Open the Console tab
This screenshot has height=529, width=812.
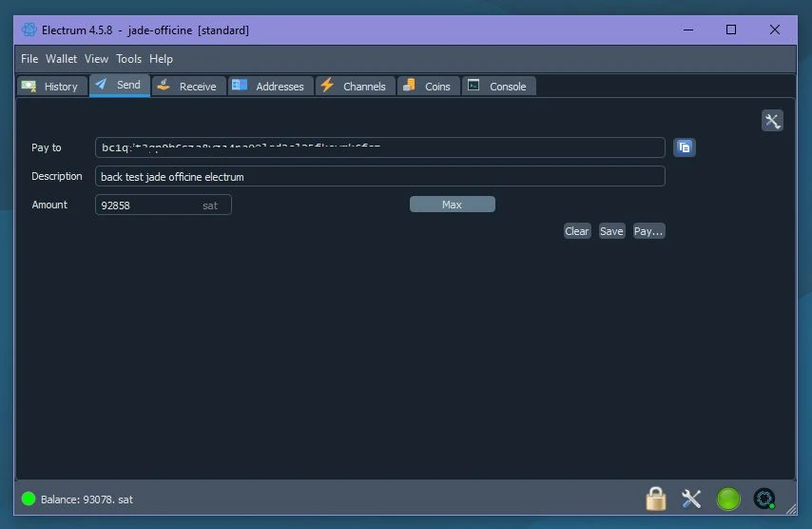tap(497, 87)
